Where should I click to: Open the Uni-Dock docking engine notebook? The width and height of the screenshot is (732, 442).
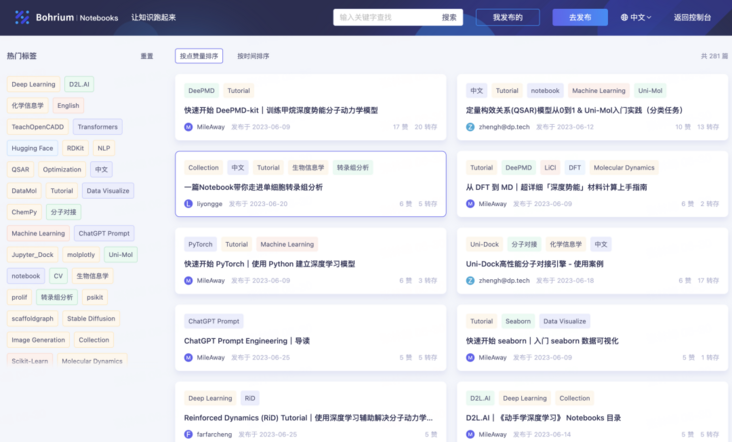(x=535, y=264)
